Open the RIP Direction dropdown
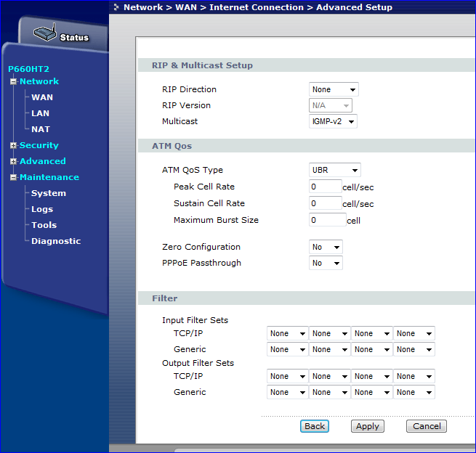 (x=334, y=89)
